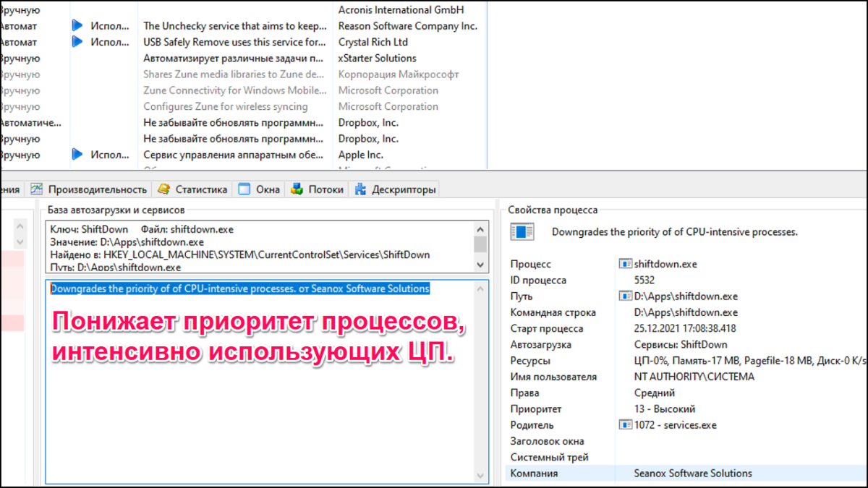Screen dimensions: 868x488
Task: Click the up arrow of the registry info box scrollbar
Action: [480, 228]
